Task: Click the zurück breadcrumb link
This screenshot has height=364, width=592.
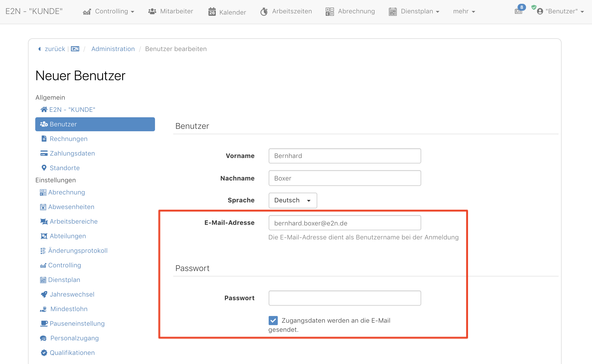Action: click(x=55, y=49)
